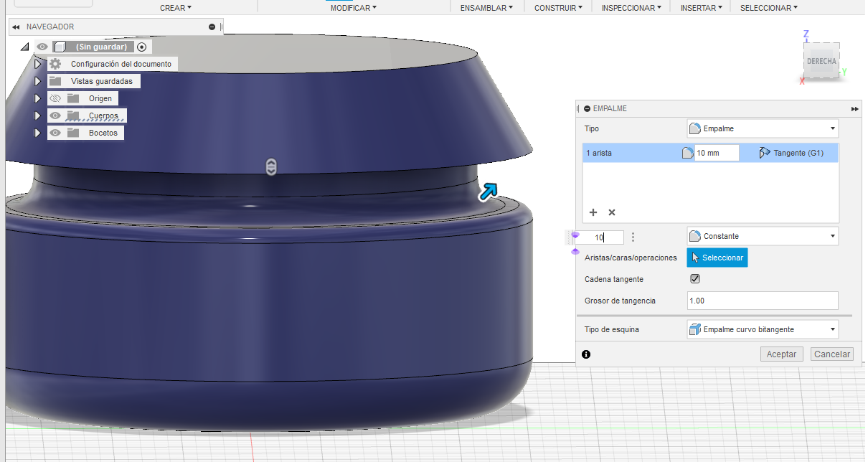Click Cancelar to discard the fillet
This screenshot has width=868, height=462.
[x=832, y=354]
